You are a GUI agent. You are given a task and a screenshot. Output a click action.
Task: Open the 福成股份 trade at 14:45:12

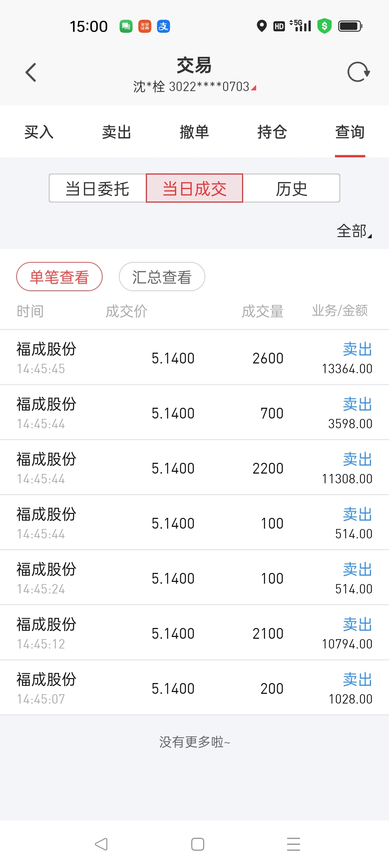coord(194,633)
